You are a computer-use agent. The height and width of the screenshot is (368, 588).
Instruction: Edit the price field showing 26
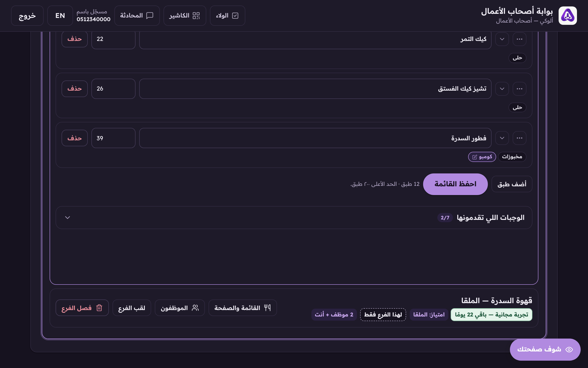[113, 89]
